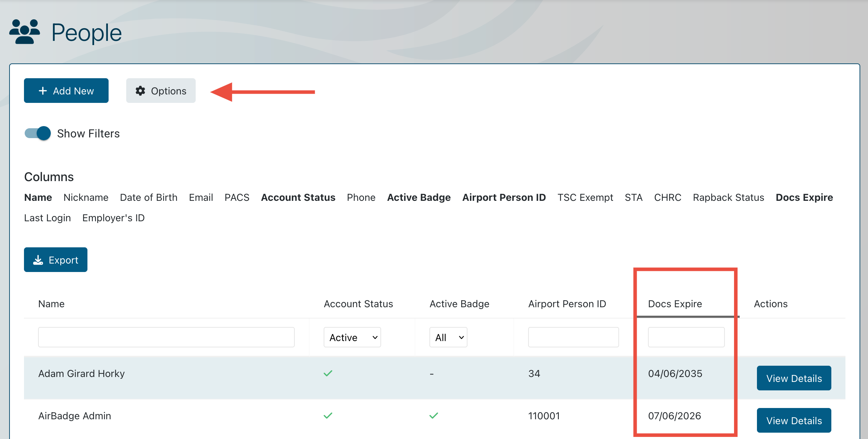Disable the Docs Expire column toggle
The width and height of the screenshot is (868, 439).
[x=804, y=197]
